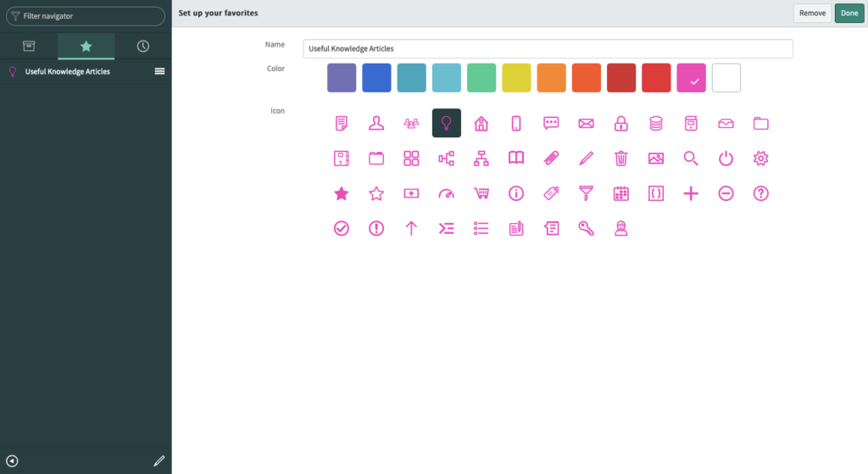Choose the single user icon
Image resolution: width=868 pixels, height=474 pixels.
[x=376, y=123]
